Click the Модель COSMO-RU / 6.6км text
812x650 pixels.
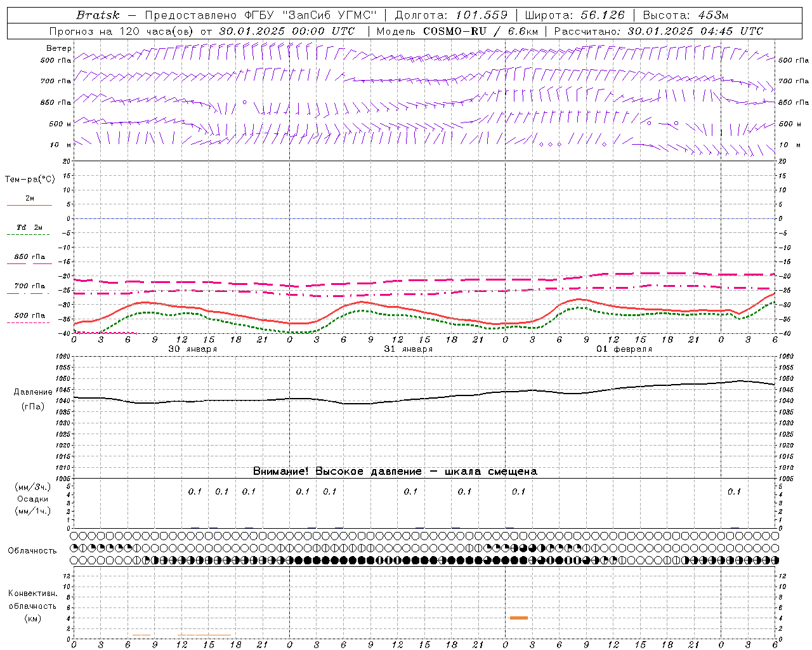(x=457, y=31)
